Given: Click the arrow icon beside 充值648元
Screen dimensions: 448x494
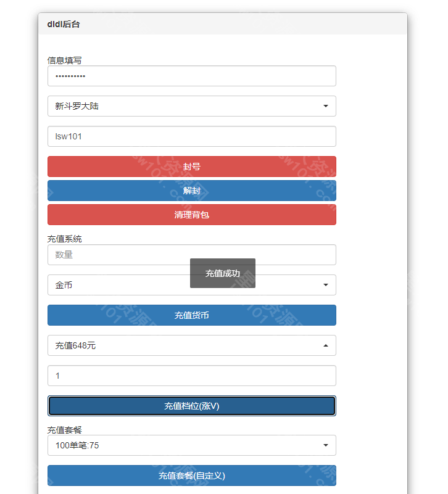Looking at the screenshot, I should coord(326,345).
